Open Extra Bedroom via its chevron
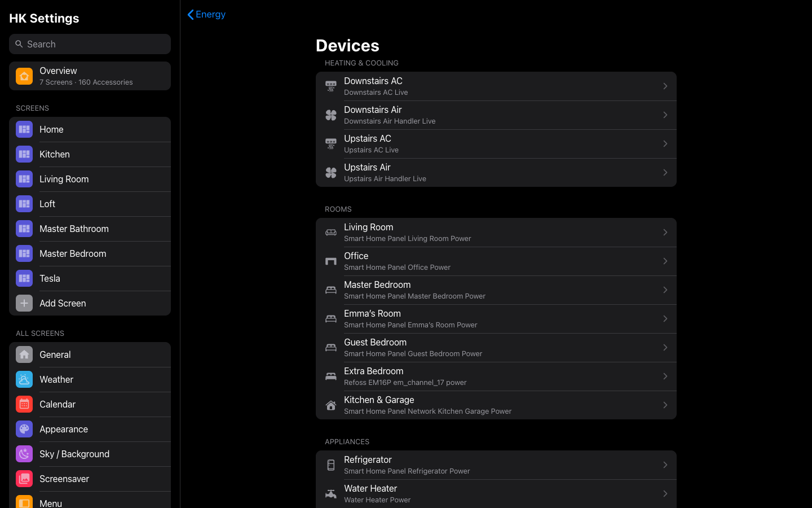Image resolution: width=812 pixels, height=508 pixels. pyautogui.click(x=665, y=376)
